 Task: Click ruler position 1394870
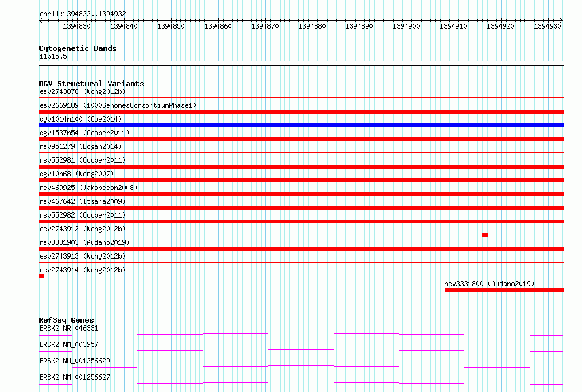[265, 26]
